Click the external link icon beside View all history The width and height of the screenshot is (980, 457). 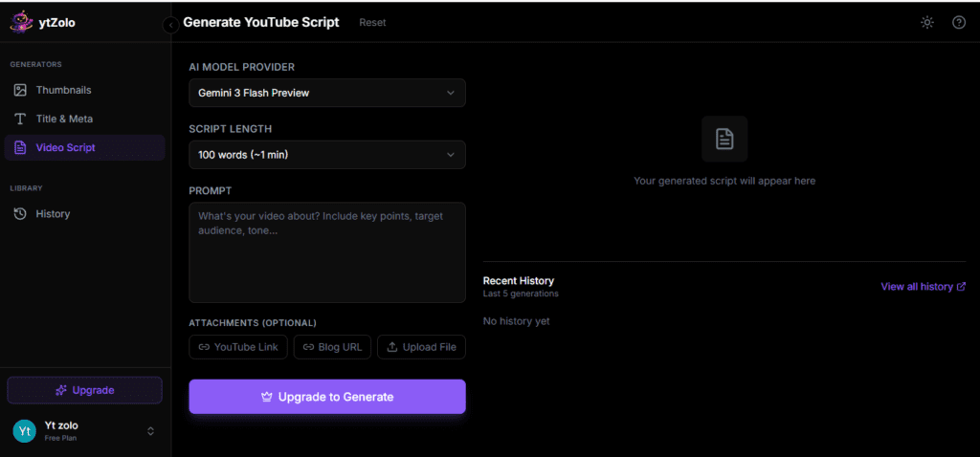click(x=961, y=287)
